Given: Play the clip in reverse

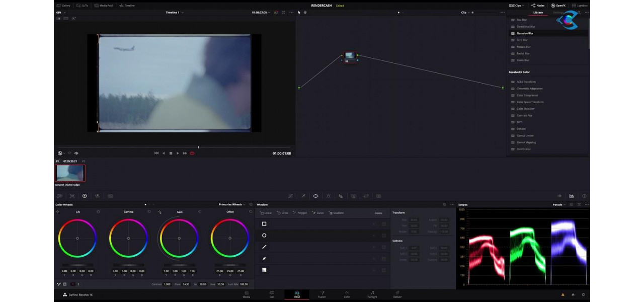Looking at the screenshot, I should click(x=163, y=153).
